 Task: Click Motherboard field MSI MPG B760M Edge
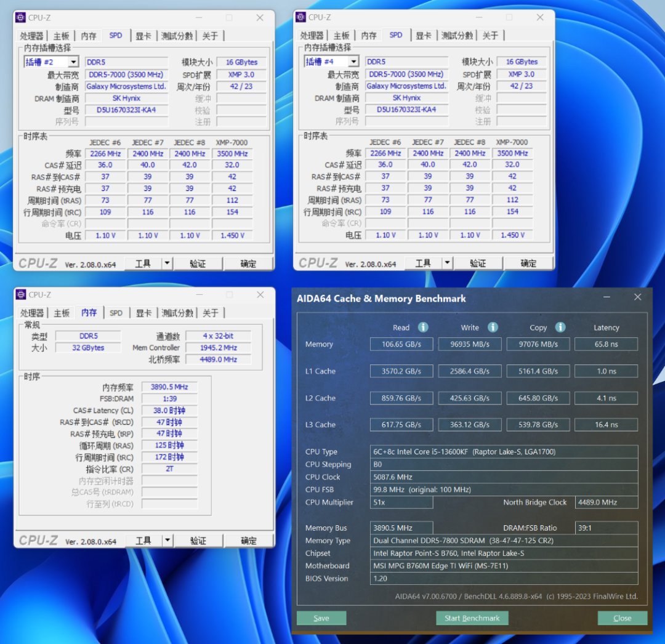pyautogui.click(x=504, y=566)
